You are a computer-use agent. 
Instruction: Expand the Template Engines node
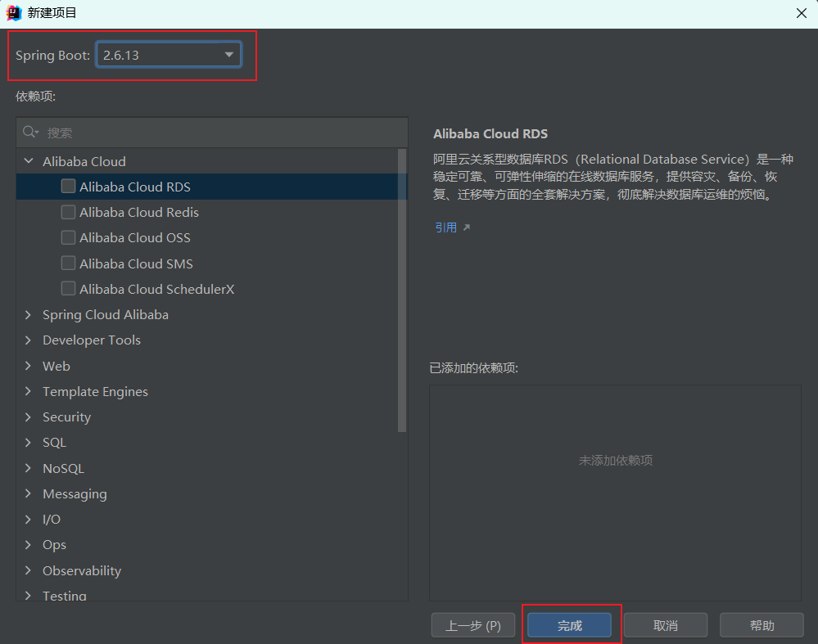point(28,391)
